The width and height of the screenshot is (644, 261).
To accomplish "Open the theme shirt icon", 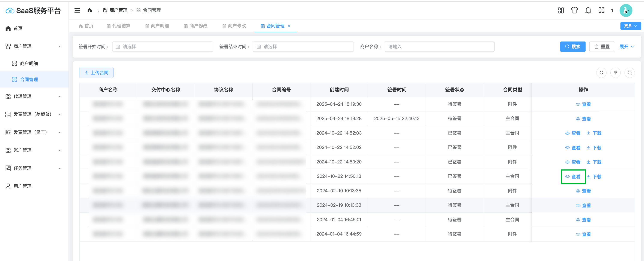I will [x=574, y=10].
